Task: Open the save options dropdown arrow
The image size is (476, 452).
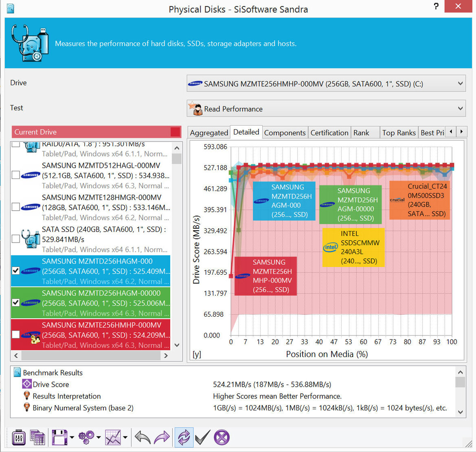Action: pos(72,437)
